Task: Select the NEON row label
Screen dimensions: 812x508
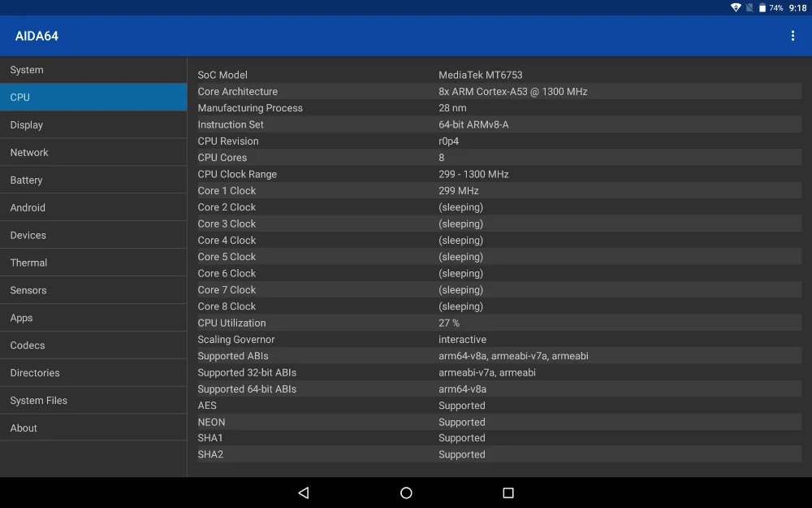Action: point(211,422)
